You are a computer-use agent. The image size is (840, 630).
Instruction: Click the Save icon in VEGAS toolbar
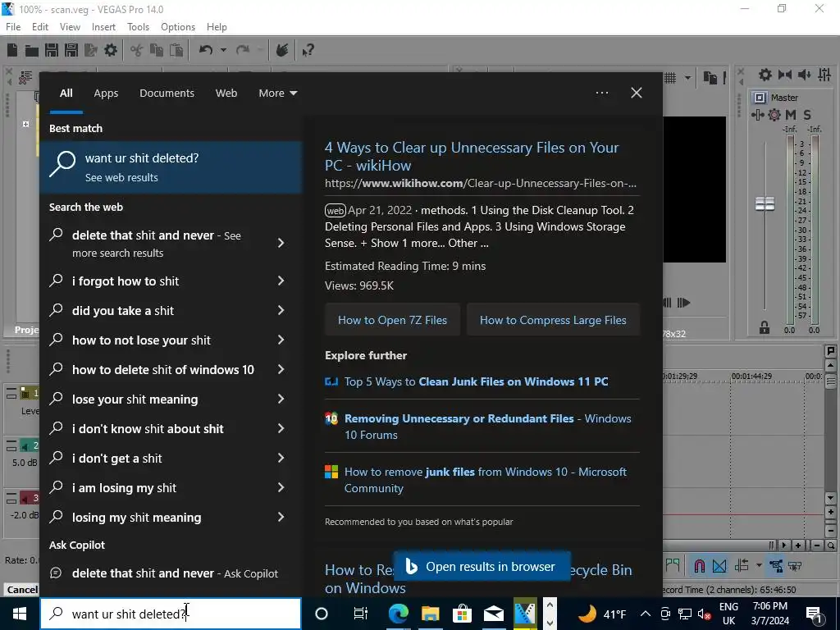pyautogui.click(x=52, y=50)
